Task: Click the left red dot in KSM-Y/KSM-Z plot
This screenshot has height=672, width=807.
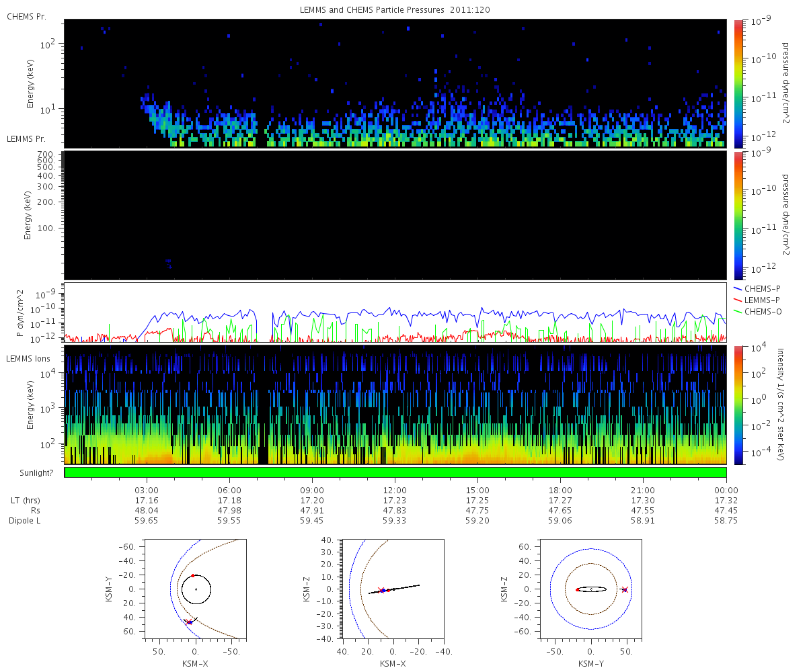Action: click(578, 589)
